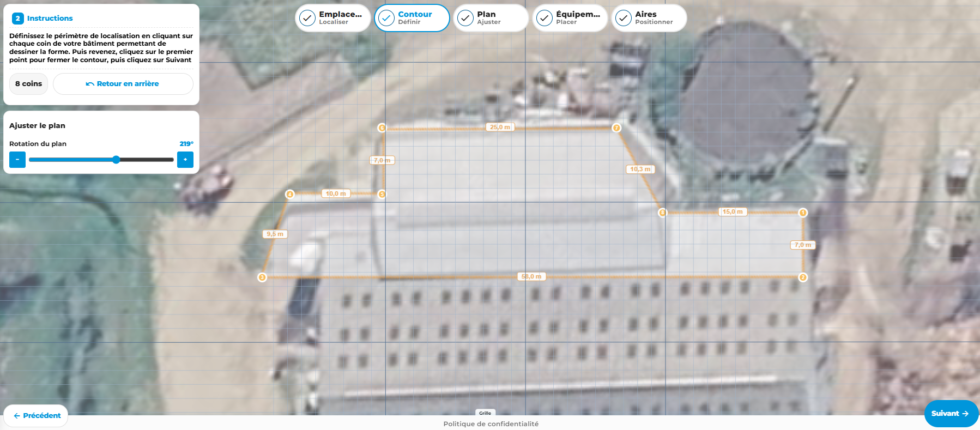Click the 10,0 m dimension label

click(x=336, y=193)
